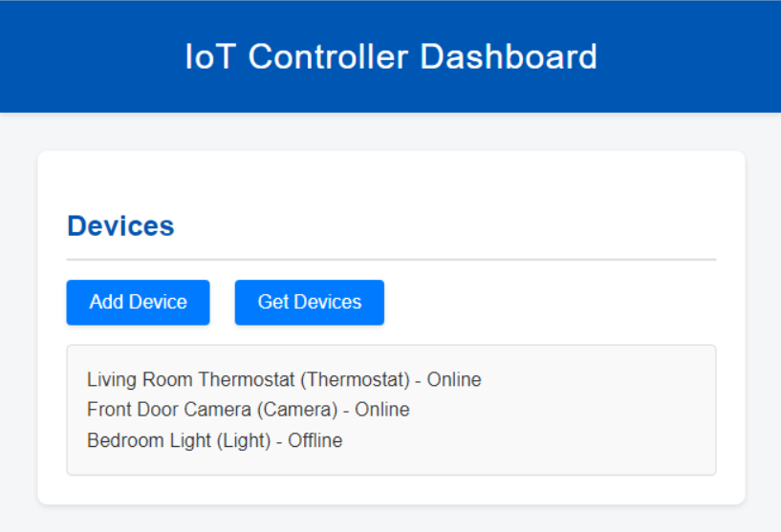The height and width of the screenshot is (532, 781).
Task: Click the gray page background below the card
Action: click(390, 520)
